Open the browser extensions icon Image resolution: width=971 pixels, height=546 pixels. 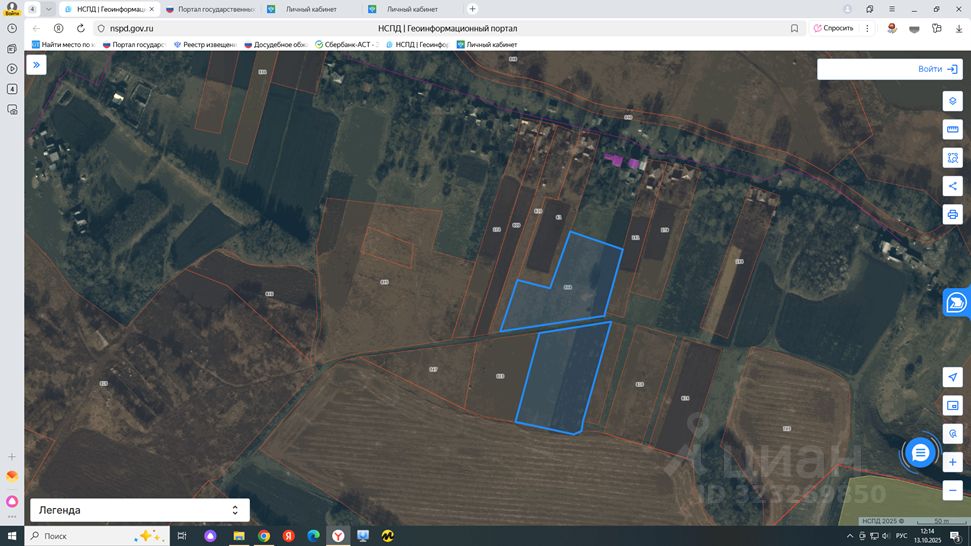(x=937, y=28)
